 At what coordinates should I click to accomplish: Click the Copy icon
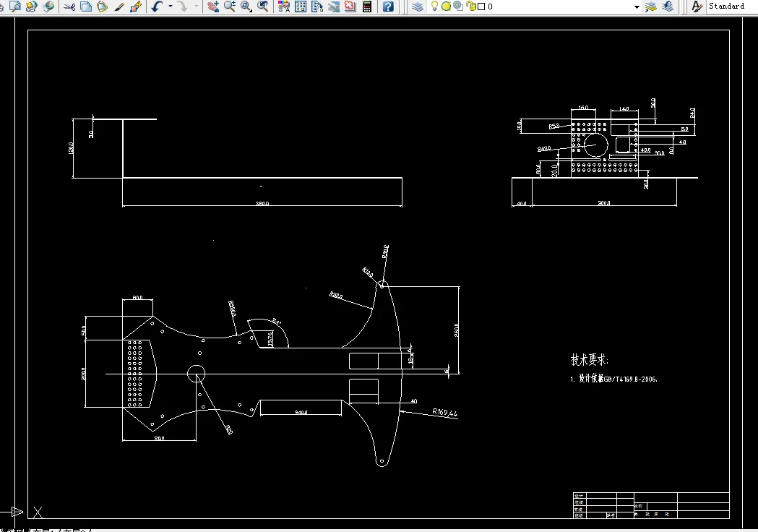tap(86, 7)
